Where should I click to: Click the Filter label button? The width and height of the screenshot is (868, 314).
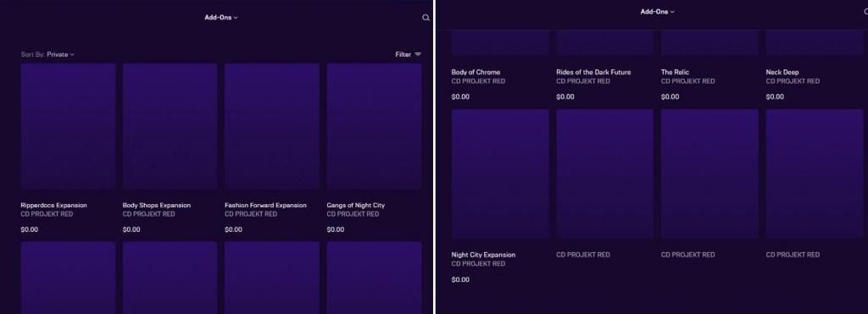(x=403, y=54)
